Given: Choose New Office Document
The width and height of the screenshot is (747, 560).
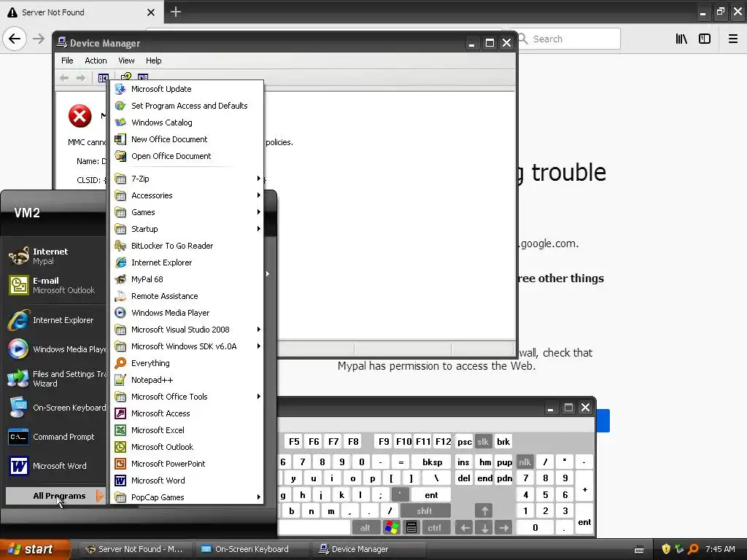Looking at the screenshot, I should pyautogui.click(x=187, y=139).
